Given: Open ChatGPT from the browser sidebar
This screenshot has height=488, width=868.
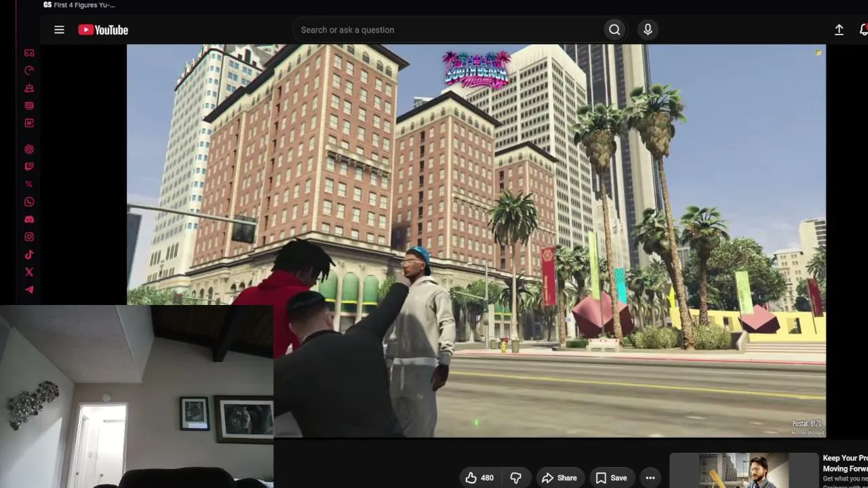Looking at the screenshot, I should pyautogui.click(x=29, y=149).
